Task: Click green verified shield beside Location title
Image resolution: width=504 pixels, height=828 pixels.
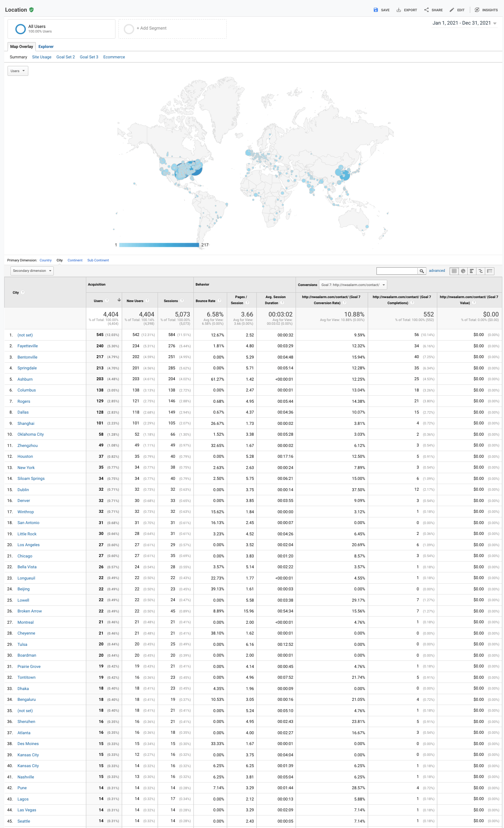Action: pos(32,10)
